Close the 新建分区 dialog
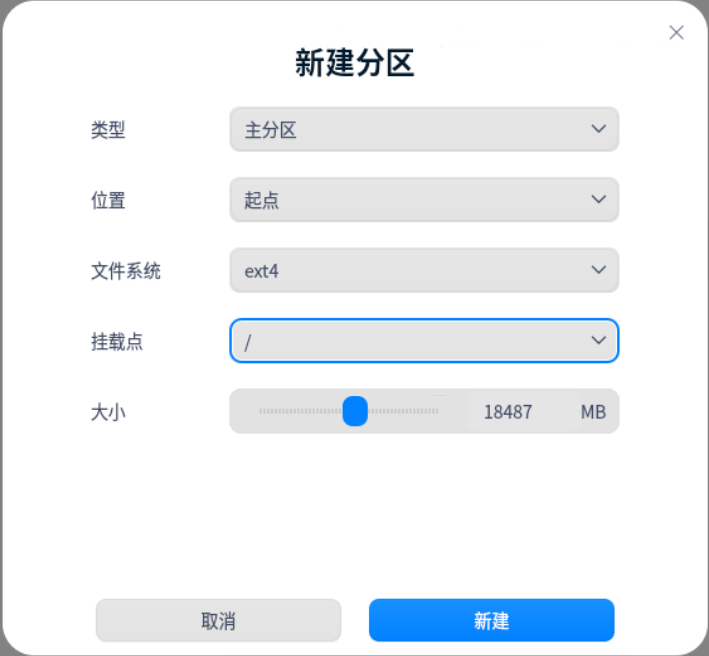 (x=676, y=33)
